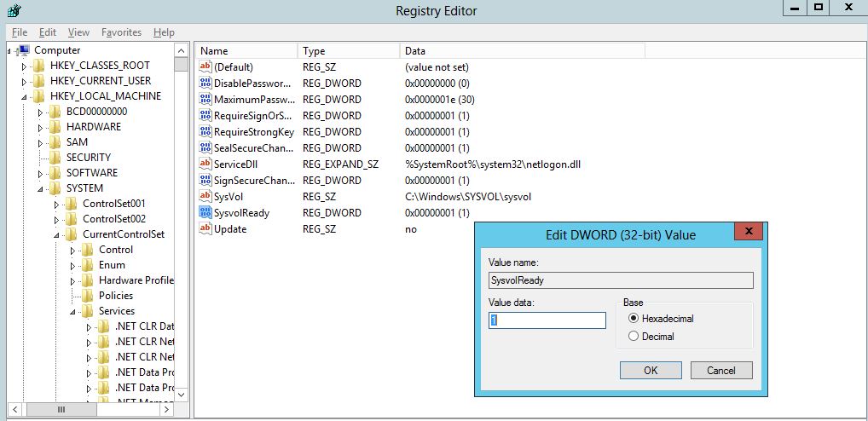
Task: Click Registry Editor app icon in title bar
Action: pos(14,10)
